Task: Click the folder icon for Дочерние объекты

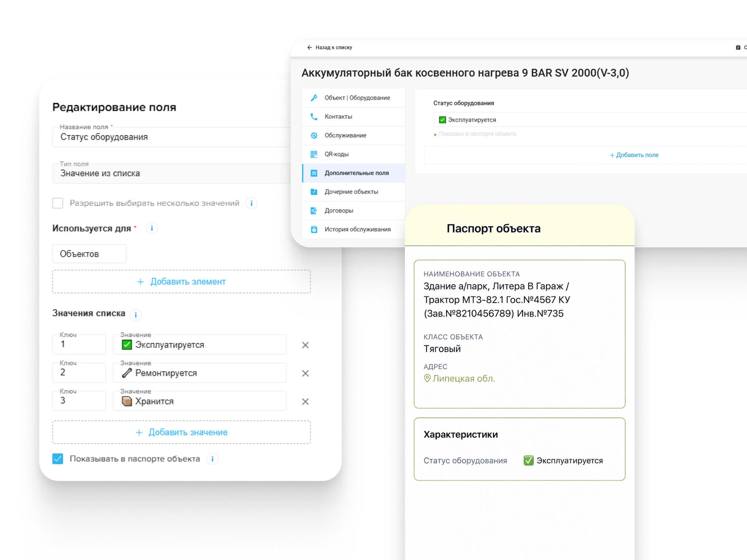Action: (314, 192)
